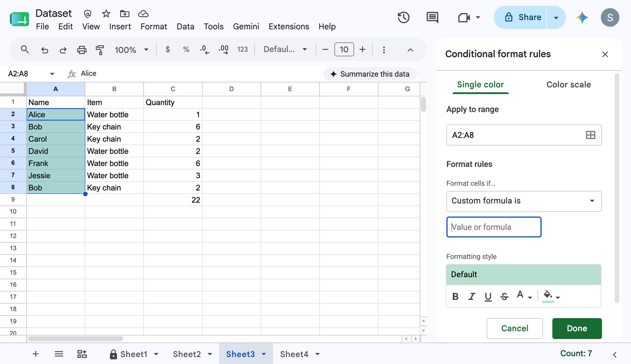Open version history clock icon
The image size is (631, 364).
403,17
